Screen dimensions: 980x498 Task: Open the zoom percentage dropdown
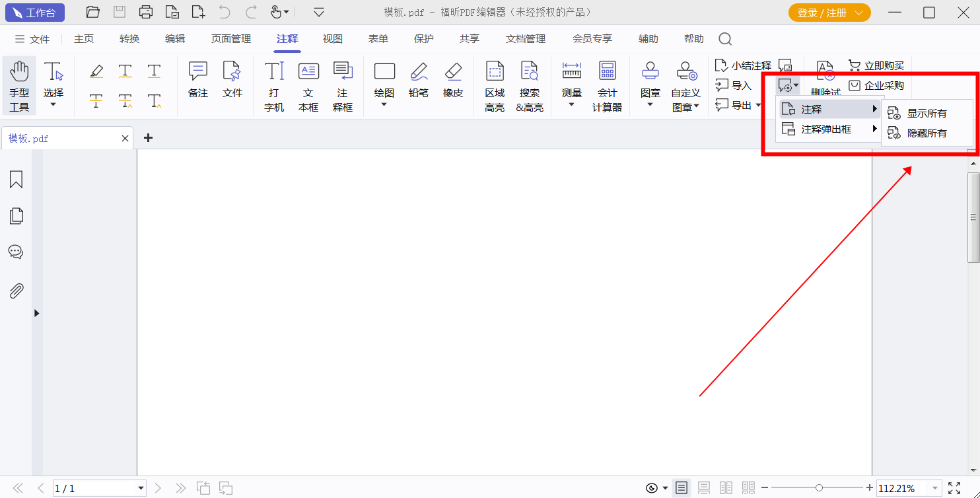pos(935,489)
